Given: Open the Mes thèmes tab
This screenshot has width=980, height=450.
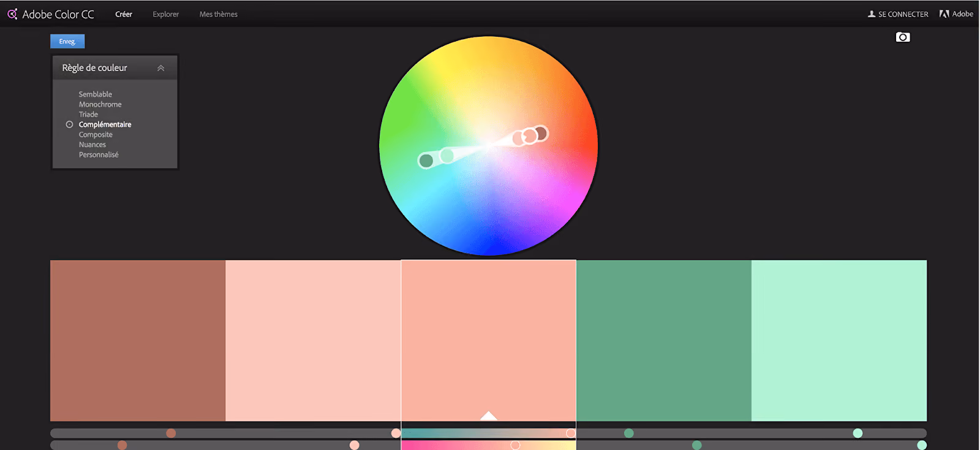Looking at the screenshot, I should pyautogui.click(x=218, y=14).
